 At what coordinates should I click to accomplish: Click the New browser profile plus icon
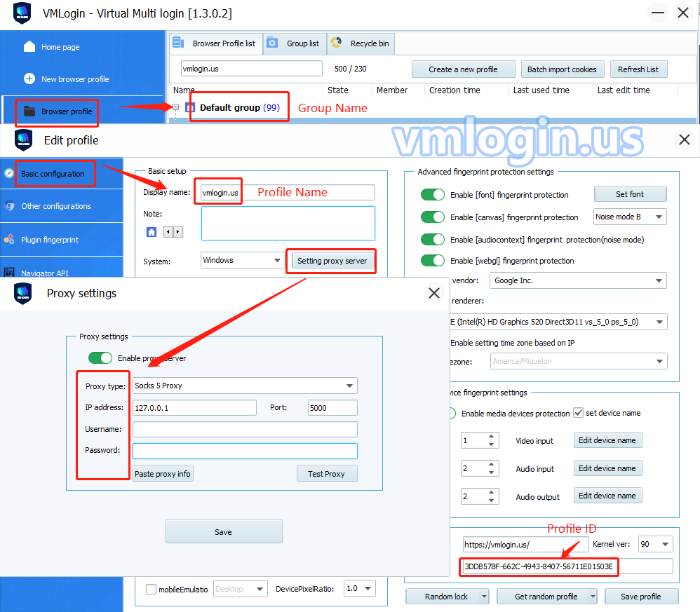29,79
